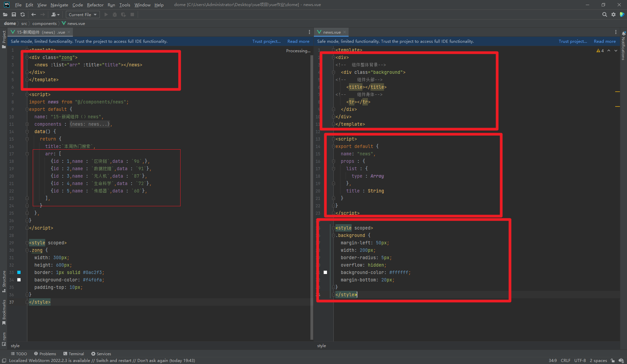Open the Current File run configuration dropdown
Screen dimensions: 627x364
click(x=82, y=14)
